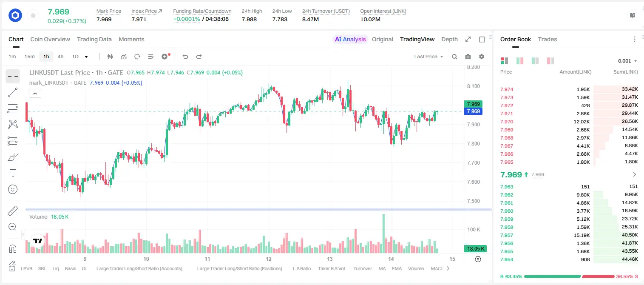
Task: Click the AI Analysis button
Action: pos(350,39)
